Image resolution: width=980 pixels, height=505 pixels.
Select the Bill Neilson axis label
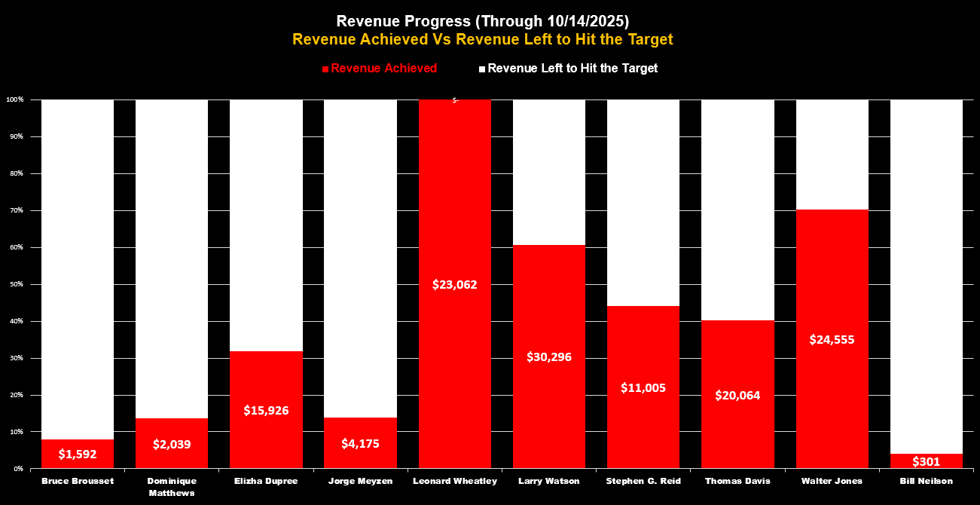926,480
